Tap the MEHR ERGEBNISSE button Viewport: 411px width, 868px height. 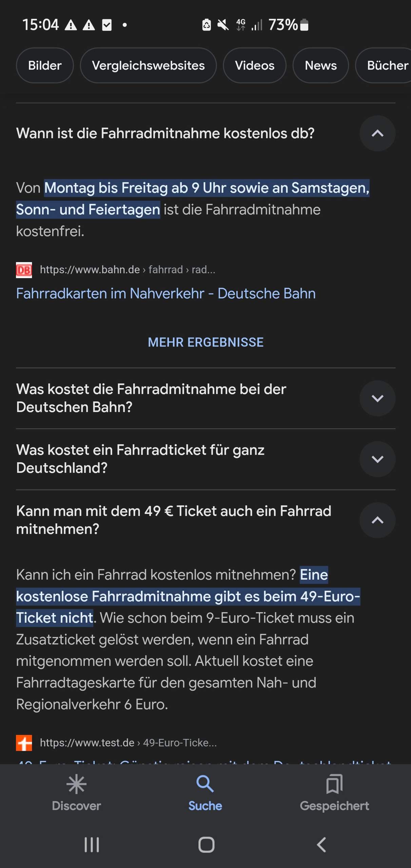coord(206,342)
